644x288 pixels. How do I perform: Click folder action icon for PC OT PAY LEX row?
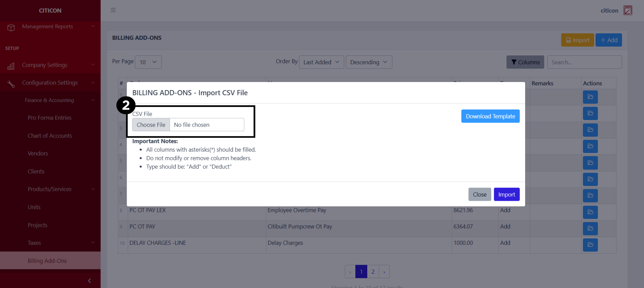(590, 212)
